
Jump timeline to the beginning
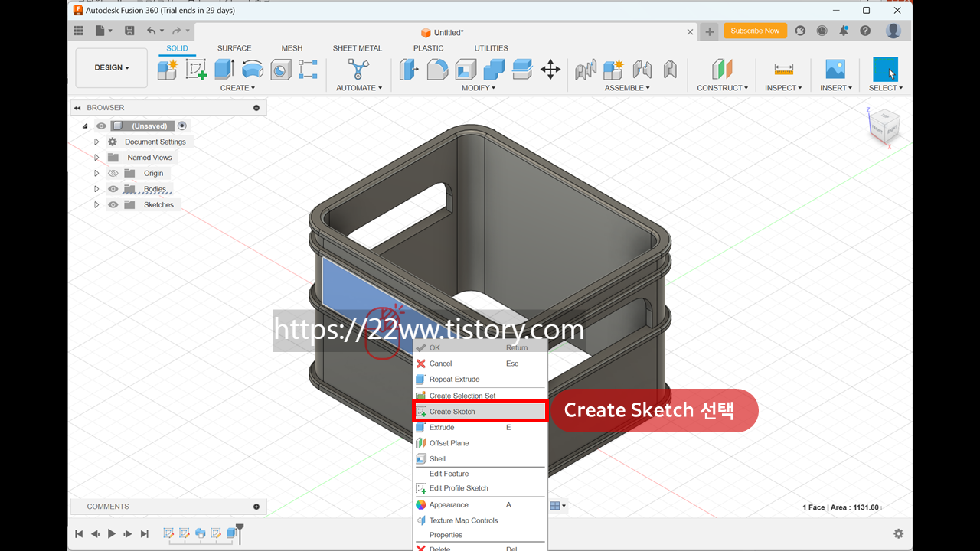pyautogui.click(x=79, y=534)
